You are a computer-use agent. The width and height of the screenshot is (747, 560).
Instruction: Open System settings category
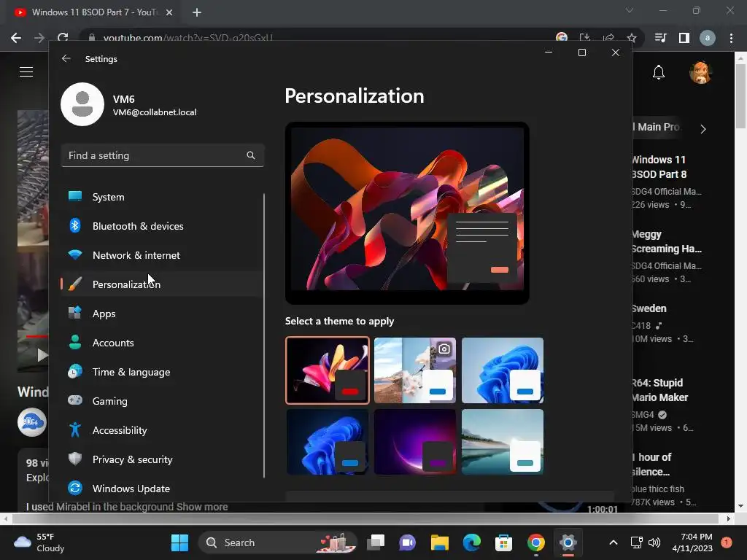(162, 197)
